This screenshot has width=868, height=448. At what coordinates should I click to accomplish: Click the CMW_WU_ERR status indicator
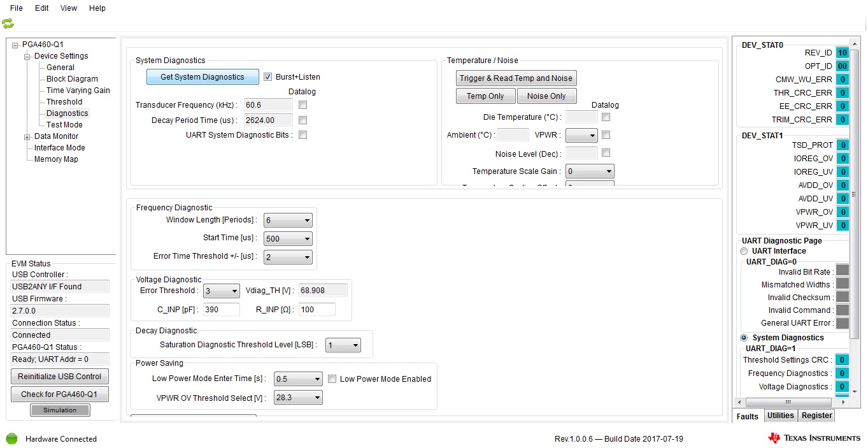coord(843,80)
